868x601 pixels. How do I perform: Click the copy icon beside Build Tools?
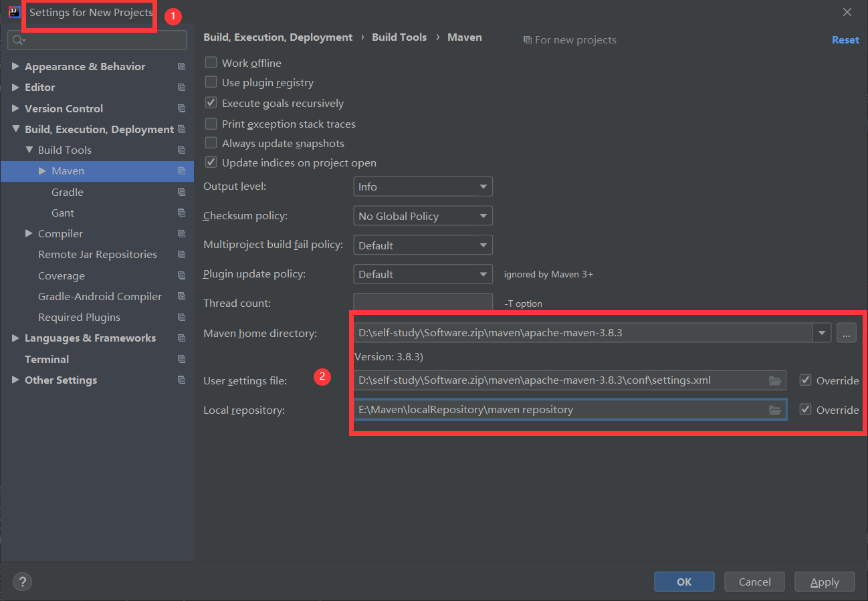pos(181,150)
